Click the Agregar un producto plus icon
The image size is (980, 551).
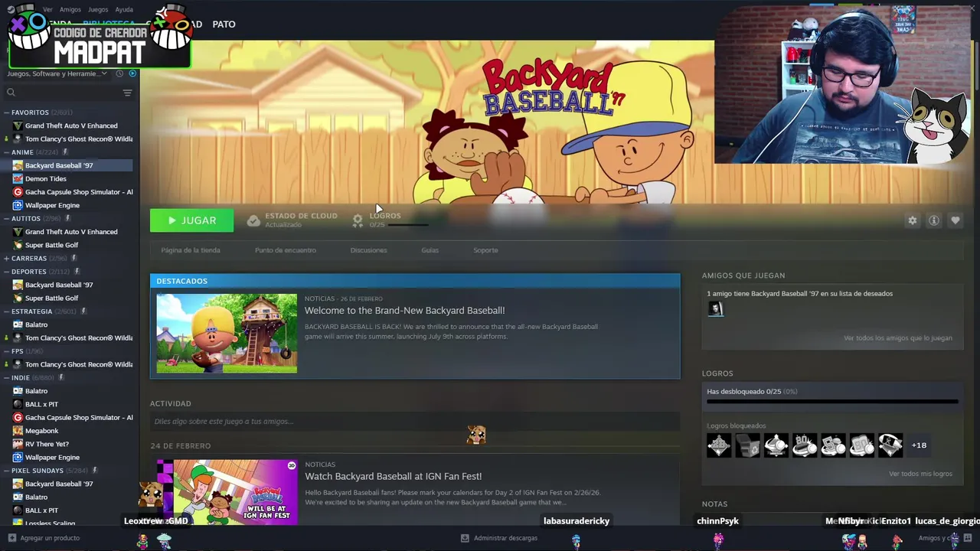point(11,538)
